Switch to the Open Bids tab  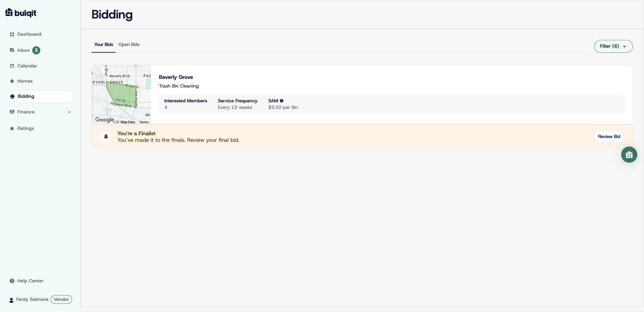[129, 44]
